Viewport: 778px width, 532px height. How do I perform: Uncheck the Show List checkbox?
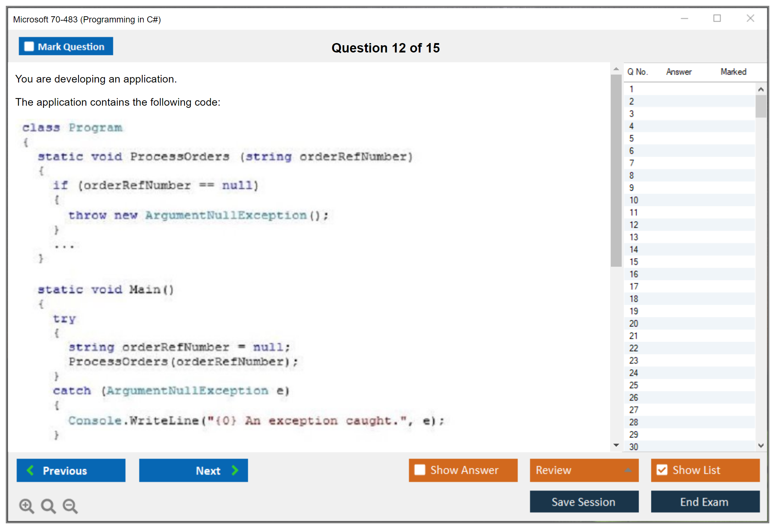click(662, 470)
